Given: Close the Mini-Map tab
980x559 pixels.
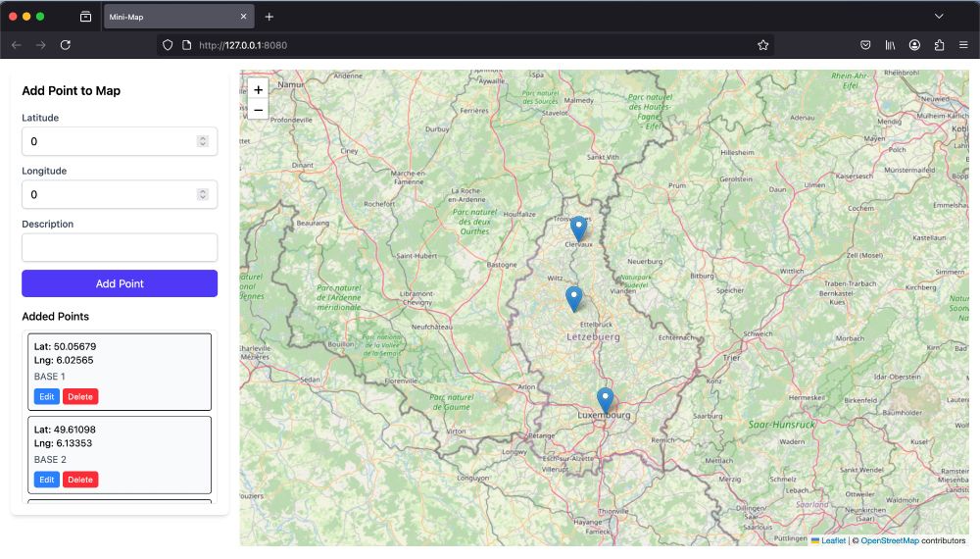Looking at the screenshot, I should 244,17.
